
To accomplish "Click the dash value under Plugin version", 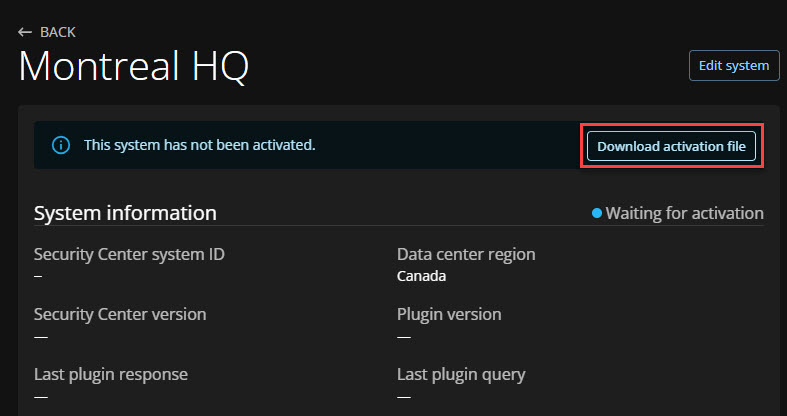I will click(x=403, y=336).
